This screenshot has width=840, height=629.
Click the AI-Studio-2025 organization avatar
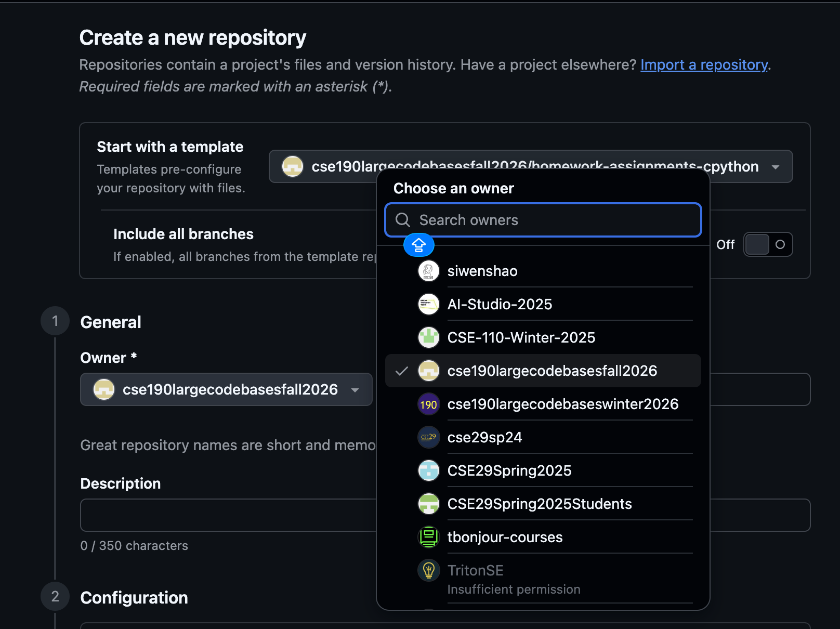pos(428,305)
